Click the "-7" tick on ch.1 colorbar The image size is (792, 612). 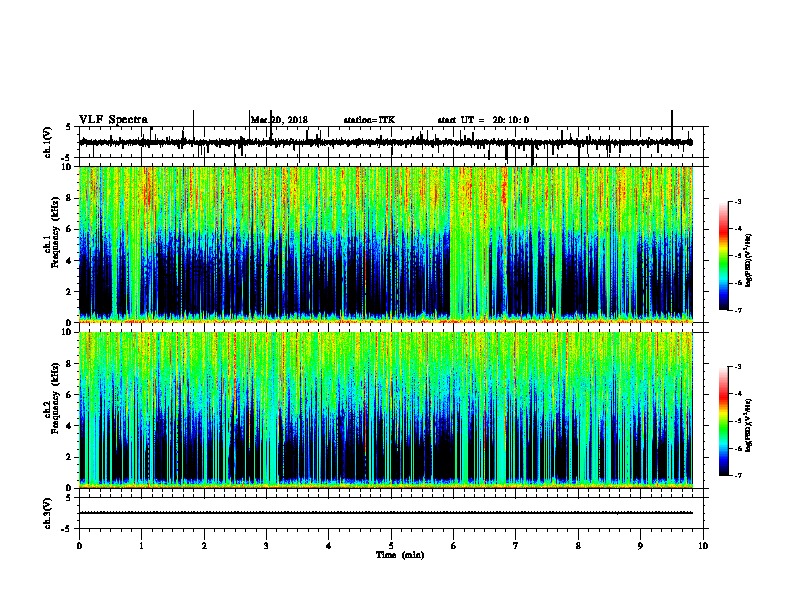click(x=738, y=310)
